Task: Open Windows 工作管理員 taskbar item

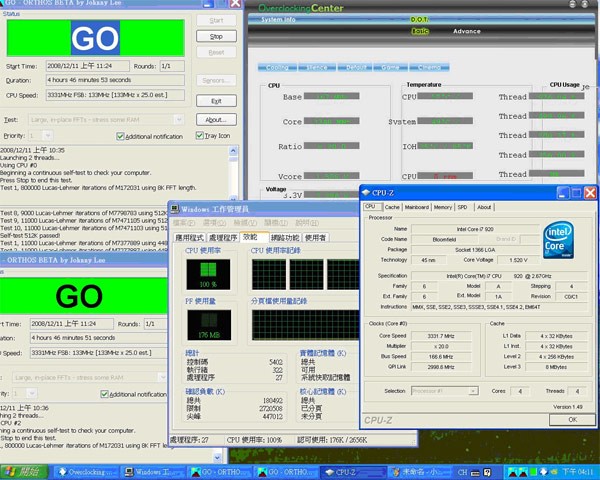Action: (x=154, y=472)
